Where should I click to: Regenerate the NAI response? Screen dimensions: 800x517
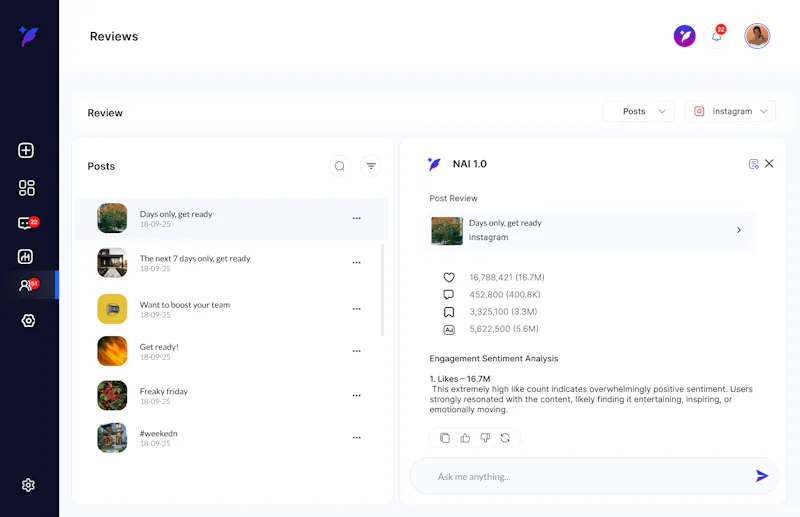coord(505,438)
